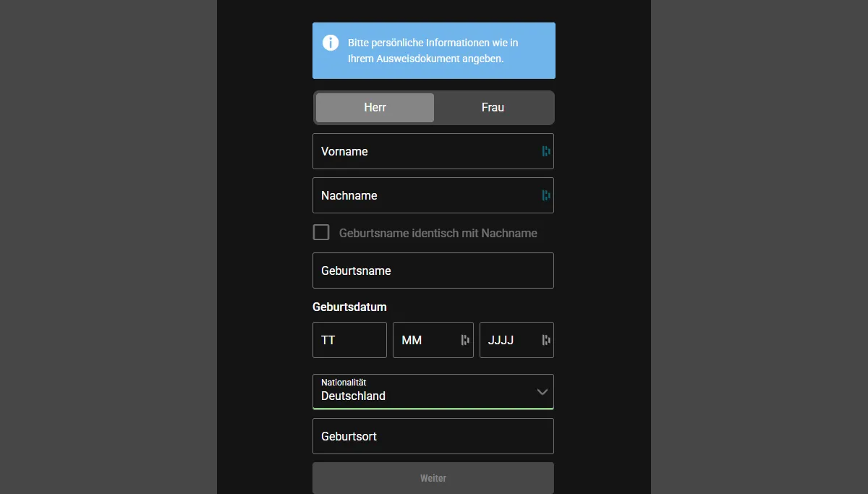Focus the Nachname input field
This screenshot has height=494, width=868.
click(433, 195)
